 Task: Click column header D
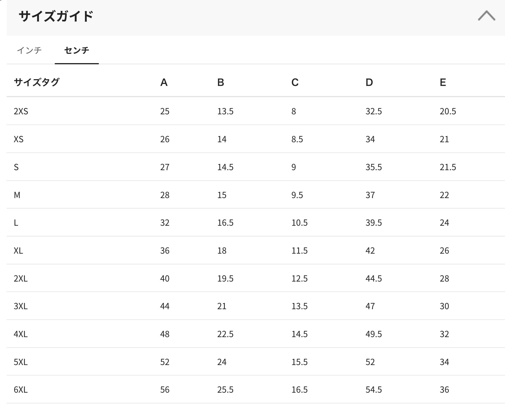click(x=369, y=83)
